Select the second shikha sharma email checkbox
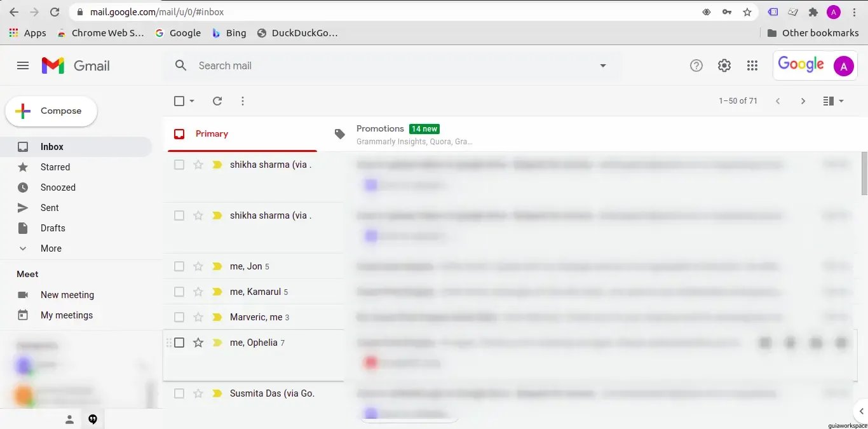 pos(179,215)
